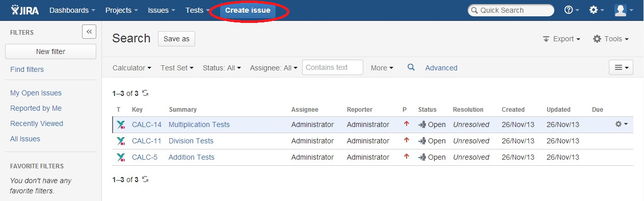
Task: Focus the Quick Search box
Action: pyautogui.click(x=511, y=10)
